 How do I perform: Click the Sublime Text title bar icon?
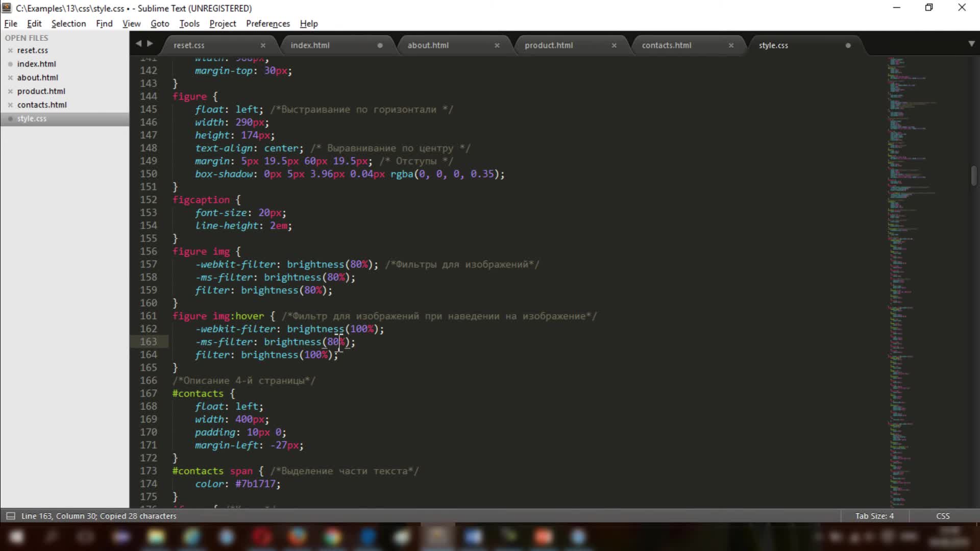pyautogui.click(x=7, y=8)
